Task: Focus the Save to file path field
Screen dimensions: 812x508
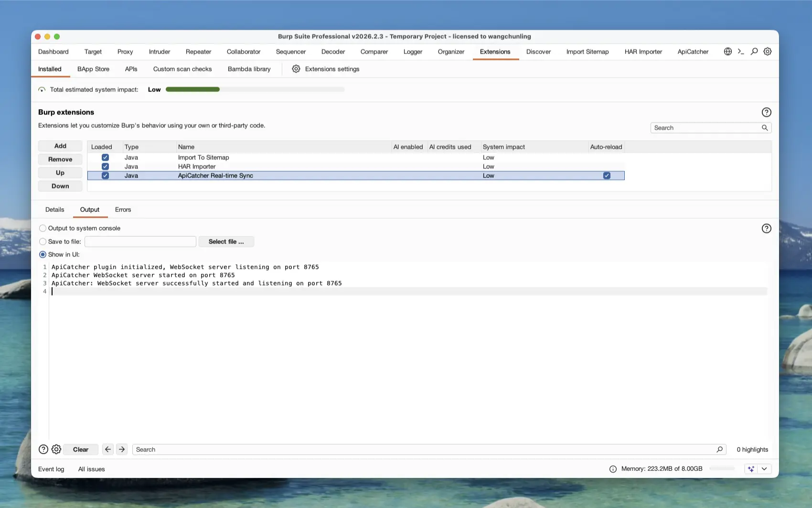Action: point(140,242)
